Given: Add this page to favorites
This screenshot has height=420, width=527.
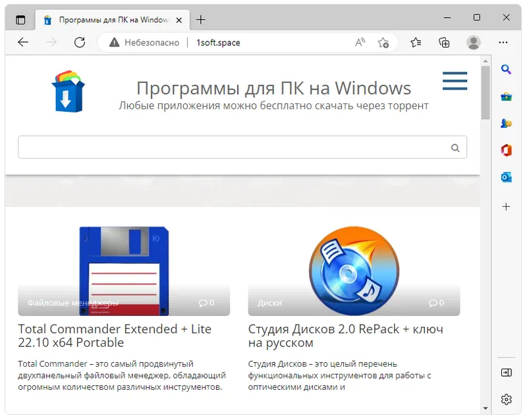Looking at the screenshot, I should [x=383, y=43].
